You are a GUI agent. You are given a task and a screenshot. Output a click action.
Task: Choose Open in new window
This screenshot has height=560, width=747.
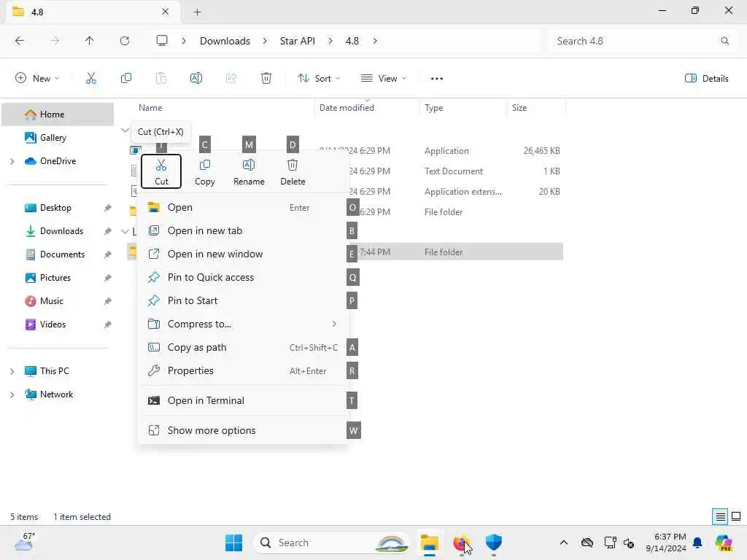[x=243, y=254]
